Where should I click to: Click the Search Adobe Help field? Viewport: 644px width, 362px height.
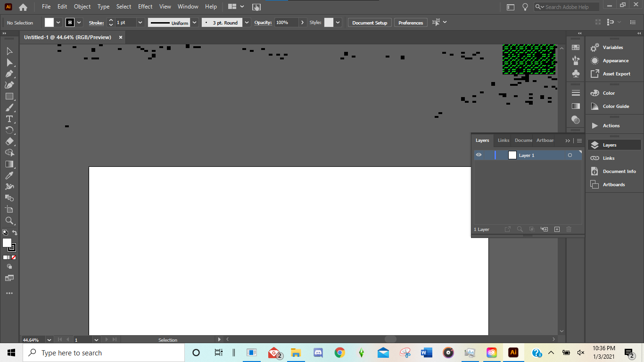(x=566, y=7)
